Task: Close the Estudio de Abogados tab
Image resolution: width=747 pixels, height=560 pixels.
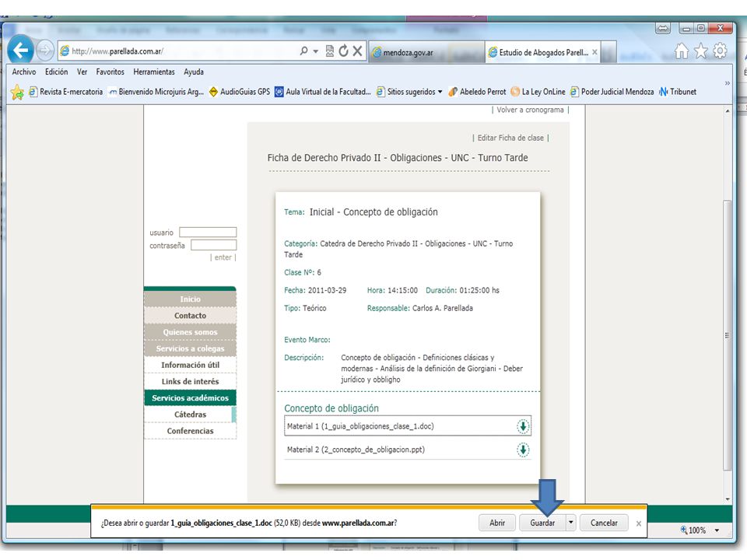Action: click(594, 52)
